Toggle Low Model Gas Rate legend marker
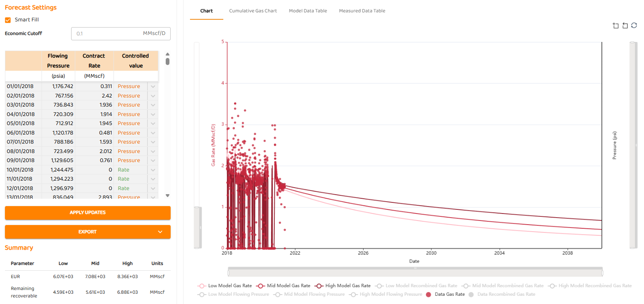The image size is (644, 304). 202,285
